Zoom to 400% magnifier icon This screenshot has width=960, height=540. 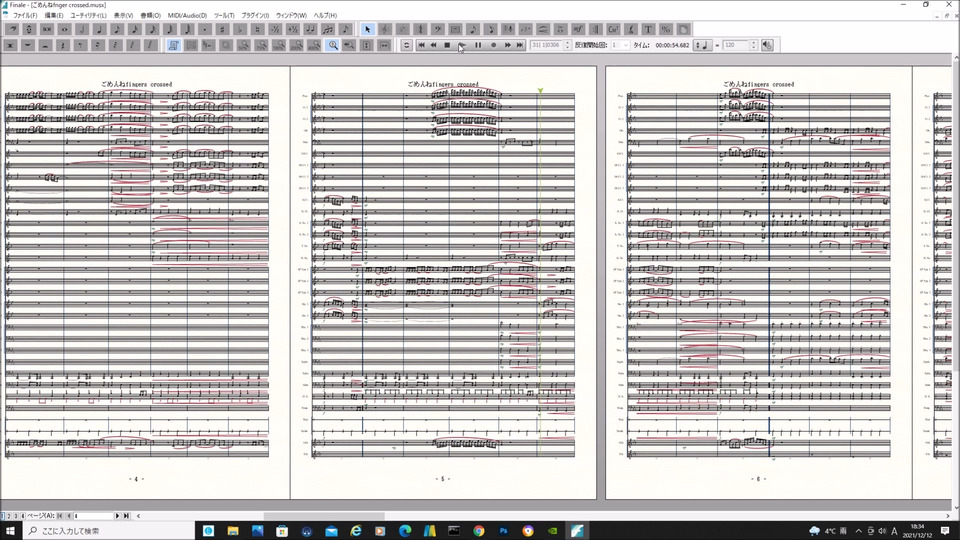tap(313, 45)
